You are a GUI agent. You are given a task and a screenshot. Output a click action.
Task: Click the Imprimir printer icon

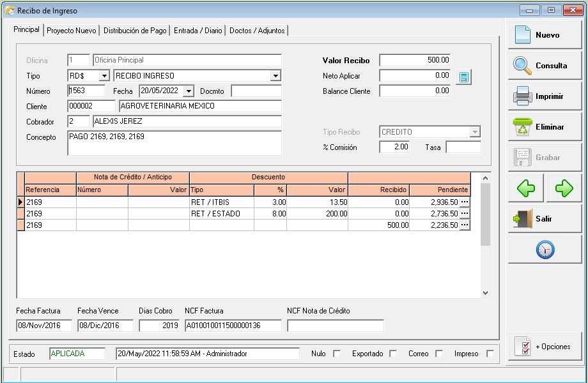click(x=545, y=96)
